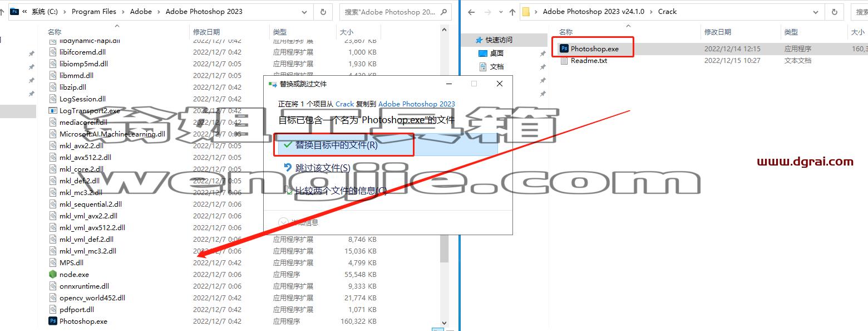Select opencv_world452.dll in file list

coord(92,298)
